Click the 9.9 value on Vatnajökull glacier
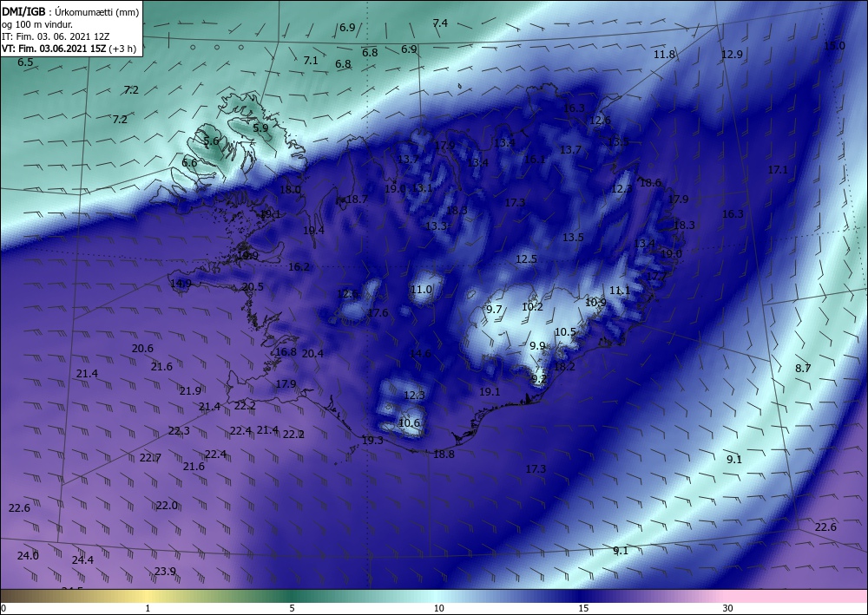This screenshot has height=615, width=868. coord(537,345)
